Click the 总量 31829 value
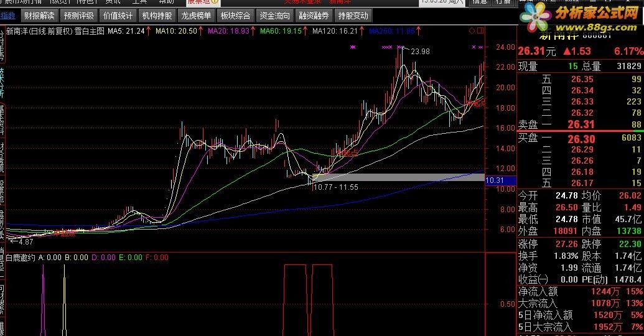 click(629, 66)
